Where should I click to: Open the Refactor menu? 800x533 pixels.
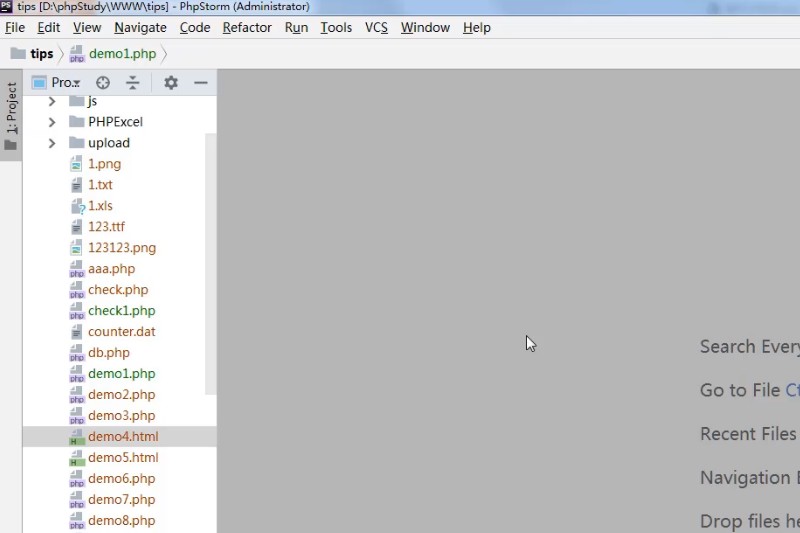point(247,28)
